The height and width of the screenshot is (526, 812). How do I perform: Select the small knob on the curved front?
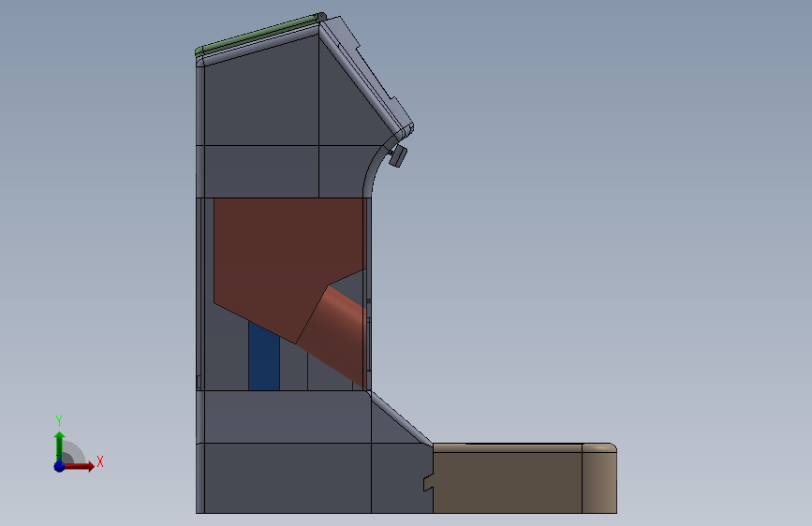click(398, 155)
